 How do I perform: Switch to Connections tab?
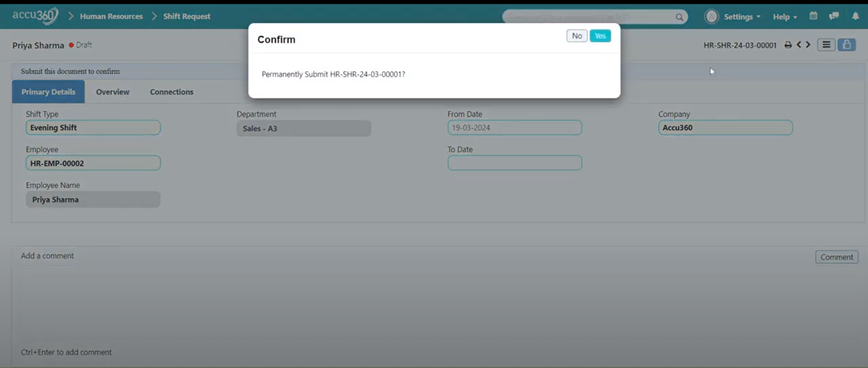171,92
